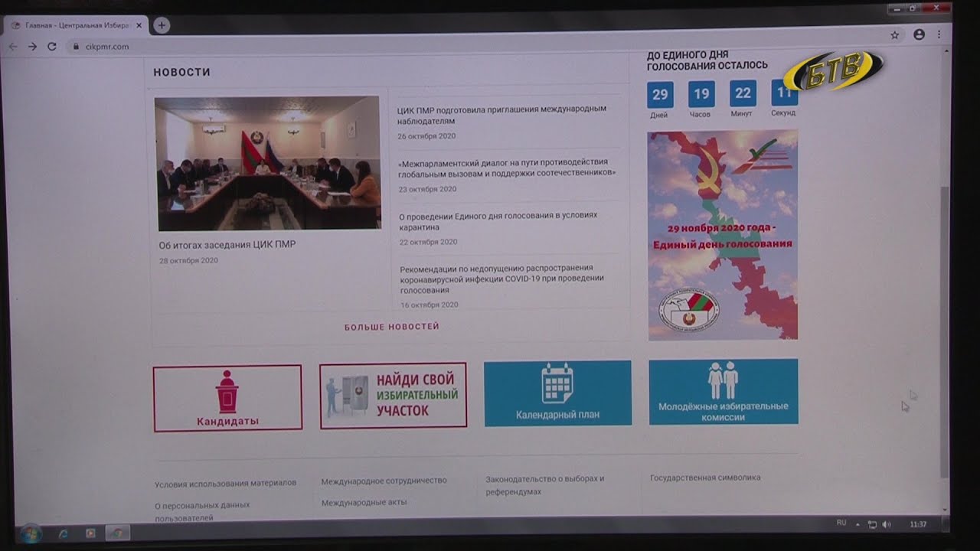
Task: Click the browser reload button
Action: [52, 47]
